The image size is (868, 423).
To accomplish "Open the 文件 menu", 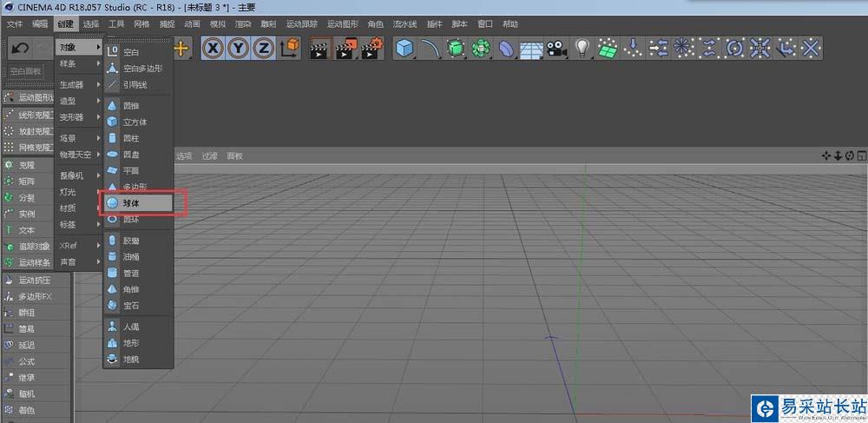I will pyautogui.click(x=15, y=24).
